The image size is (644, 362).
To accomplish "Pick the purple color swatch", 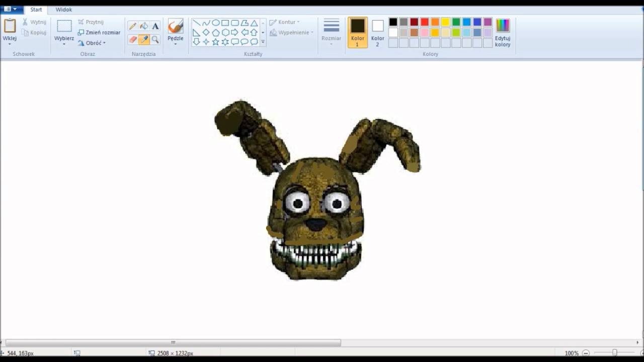I will 488,22.
